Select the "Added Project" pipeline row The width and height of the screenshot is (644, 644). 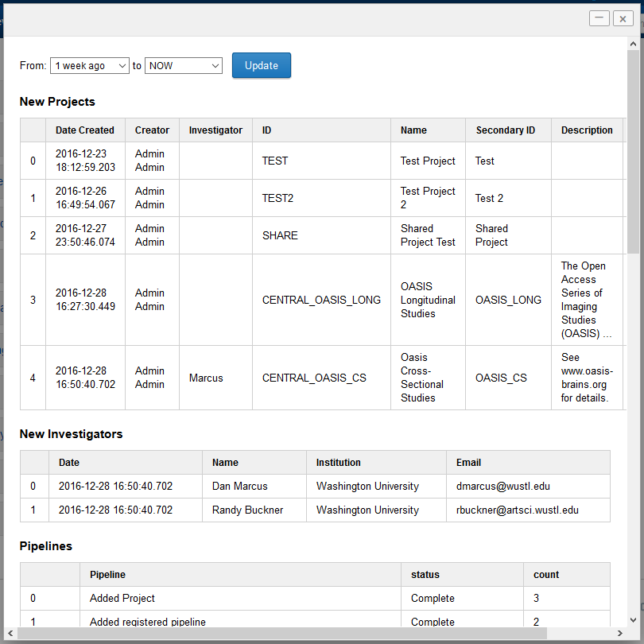(239, 598)
